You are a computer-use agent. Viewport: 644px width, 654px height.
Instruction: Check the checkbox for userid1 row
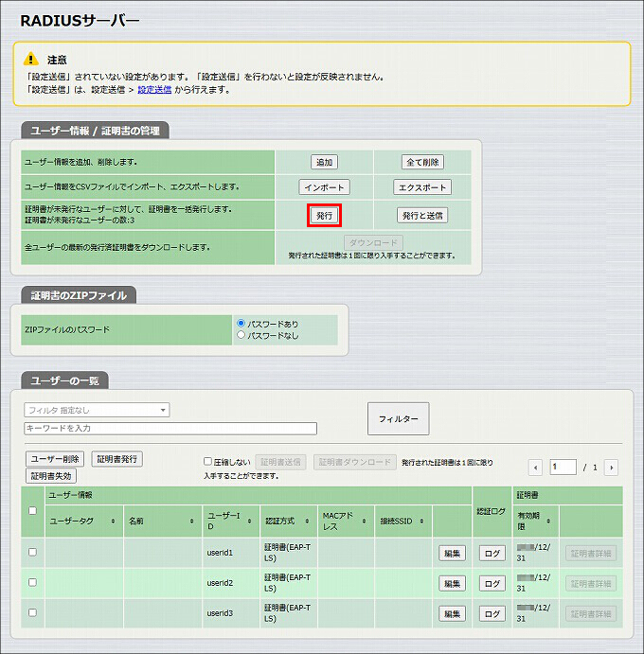[32, 552]
